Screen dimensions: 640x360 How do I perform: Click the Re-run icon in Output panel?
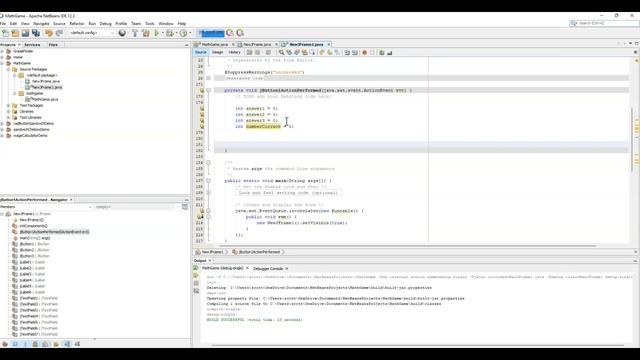[x=196, y=268]
